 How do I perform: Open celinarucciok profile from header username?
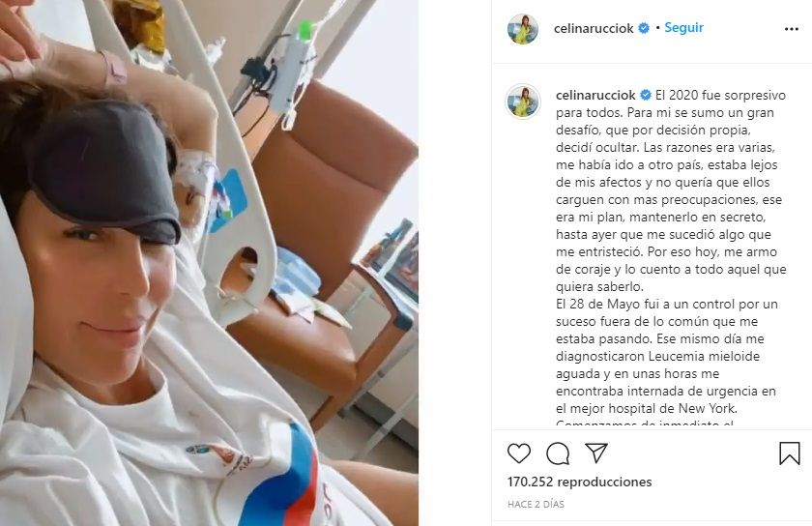594,28
